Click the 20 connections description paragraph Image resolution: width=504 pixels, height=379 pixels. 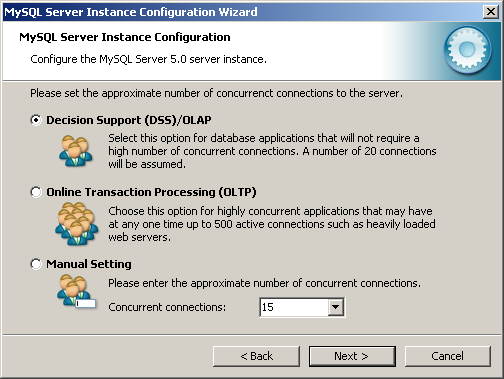(x=272, y=151)
